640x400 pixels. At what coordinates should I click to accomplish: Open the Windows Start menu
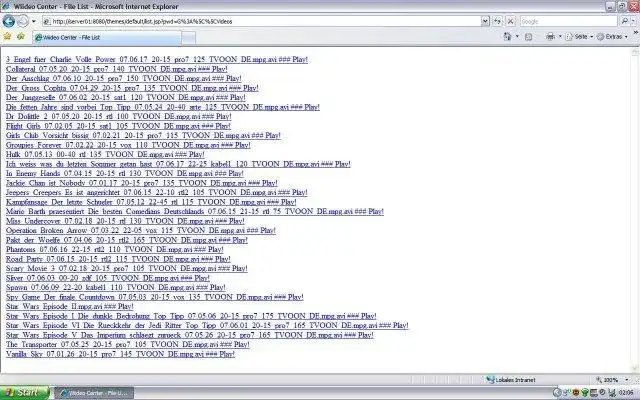pos(24,393)
